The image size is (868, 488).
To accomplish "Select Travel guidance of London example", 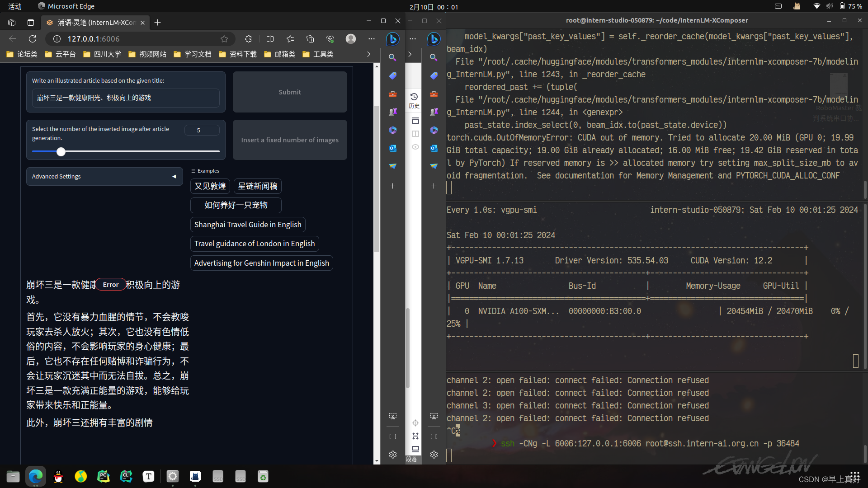I will (255, 244).
